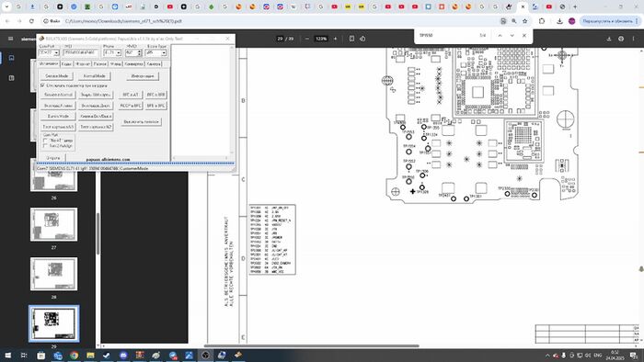644x362 pixels.
Task: Click the Normal Mode button
Action: pyautogui.click(x=95, y=76)
